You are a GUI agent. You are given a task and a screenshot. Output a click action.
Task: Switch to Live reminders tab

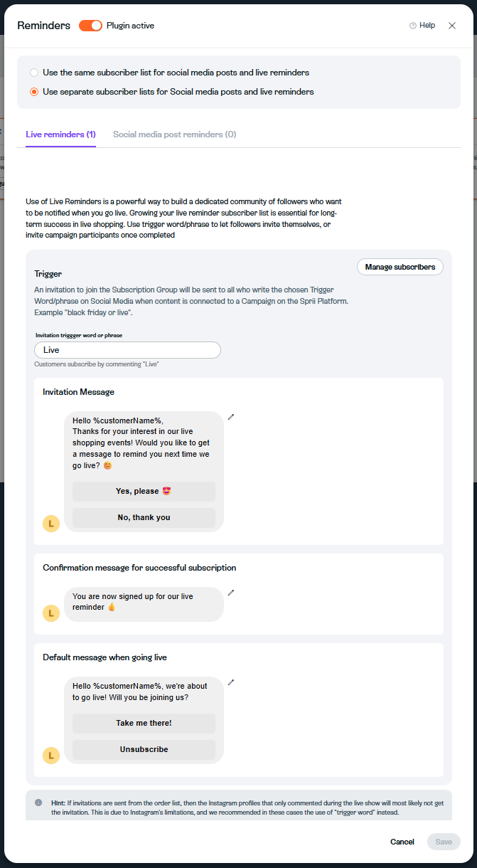(x=60, y=134)
